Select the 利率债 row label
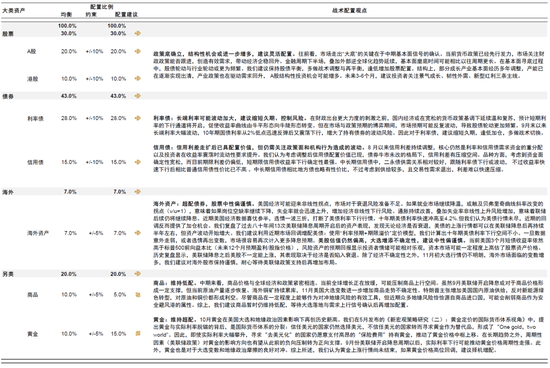The image size is (550, 368). pyautogui.click(x=35, y=119)
